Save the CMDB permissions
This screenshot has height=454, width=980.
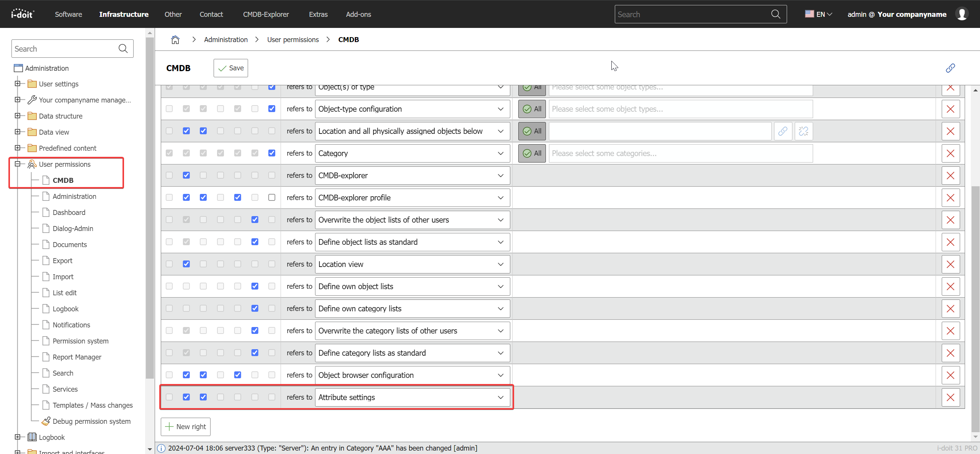point(231,68)
